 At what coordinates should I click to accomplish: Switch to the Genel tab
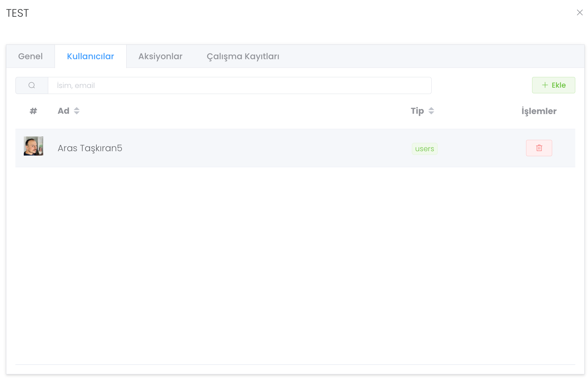[x=30, y=56]
